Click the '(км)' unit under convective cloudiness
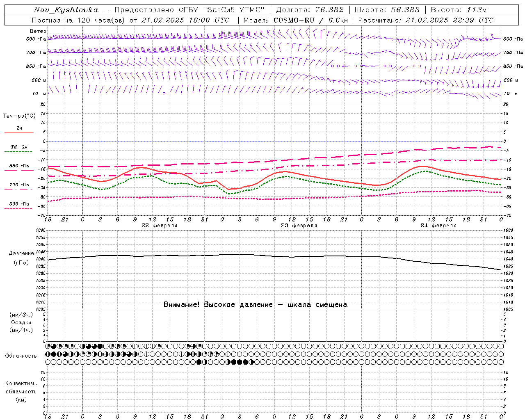The width and height of the screenshot is (525, 420). (21, 399)
